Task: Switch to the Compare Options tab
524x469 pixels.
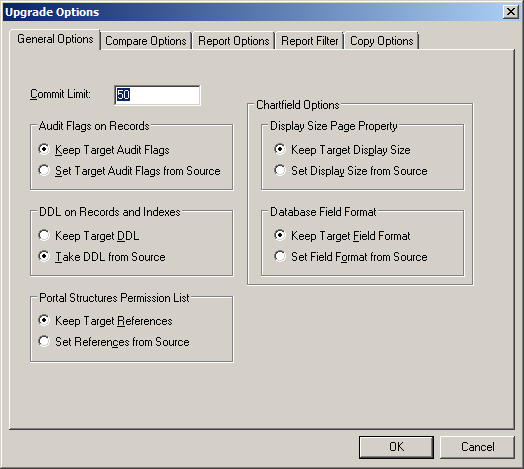Action: pos(146,41)
